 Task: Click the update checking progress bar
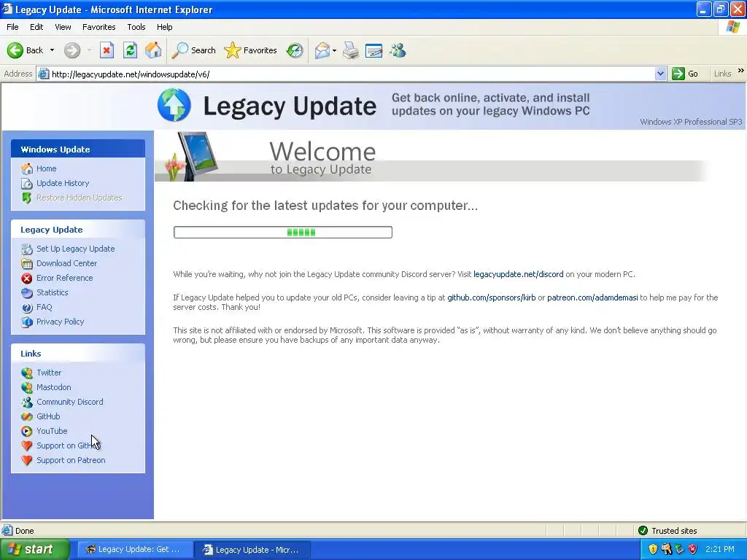tap(283, 233)
